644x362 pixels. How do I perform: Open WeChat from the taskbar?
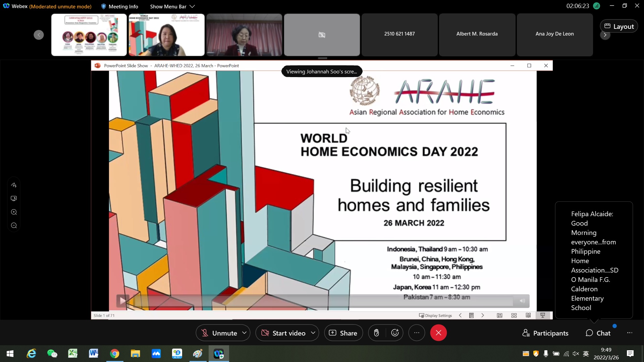tap(52, 354)
